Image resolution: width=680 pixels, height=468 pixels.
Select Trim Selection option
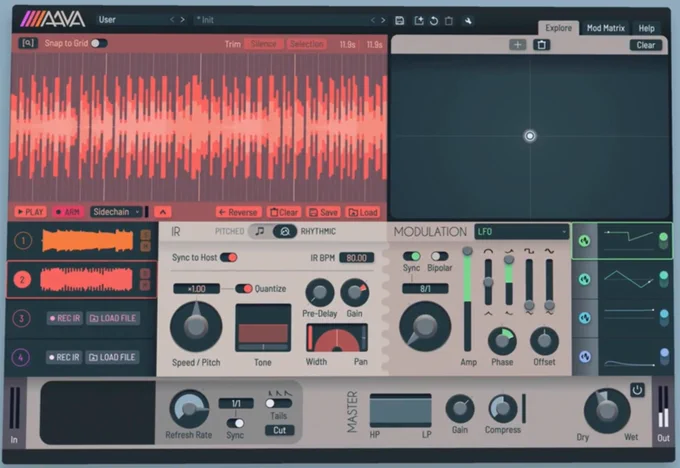(306, 44)
